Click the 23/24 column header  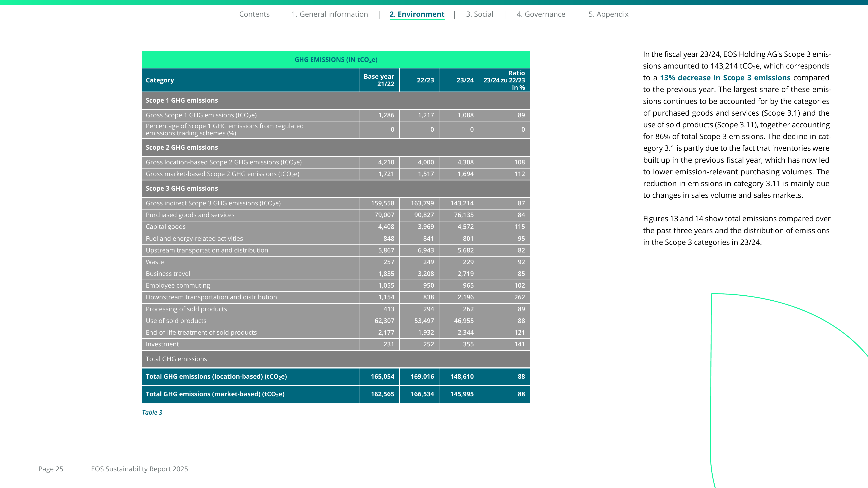click(459, 80)
